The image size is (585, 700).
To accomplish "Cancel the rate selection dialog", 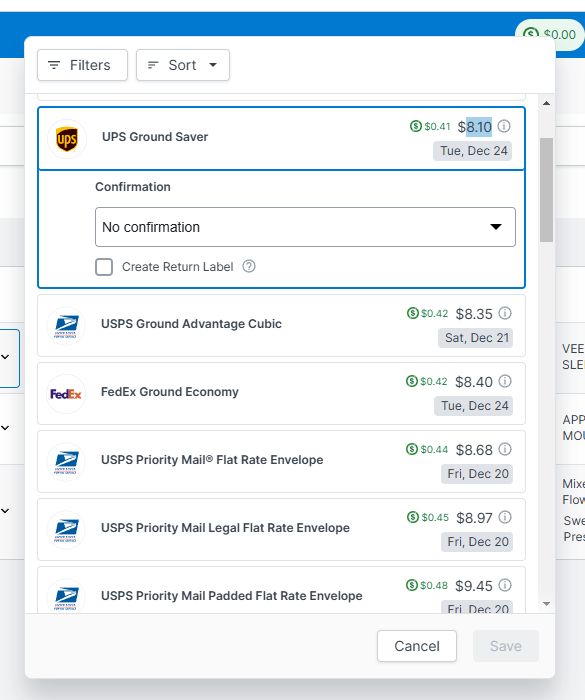I will 417,646.
